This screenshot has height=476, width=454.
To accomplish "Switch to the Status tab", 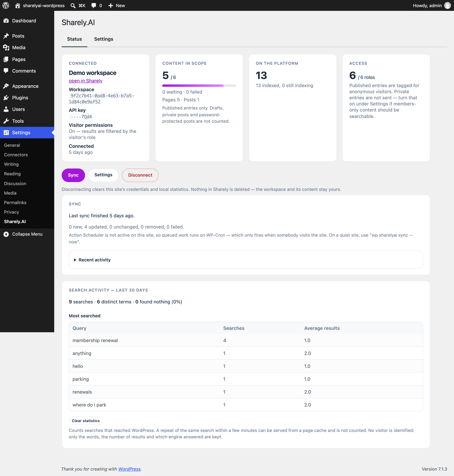I will pos(74,39).
